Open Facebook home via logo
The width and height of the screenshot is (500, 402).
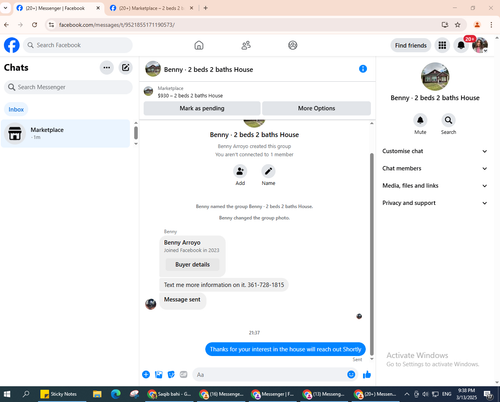point(12,45)
